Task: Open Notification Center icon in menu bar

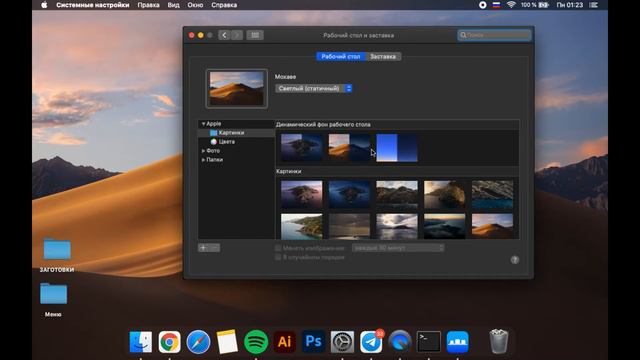Action: (x=593, y=5)
